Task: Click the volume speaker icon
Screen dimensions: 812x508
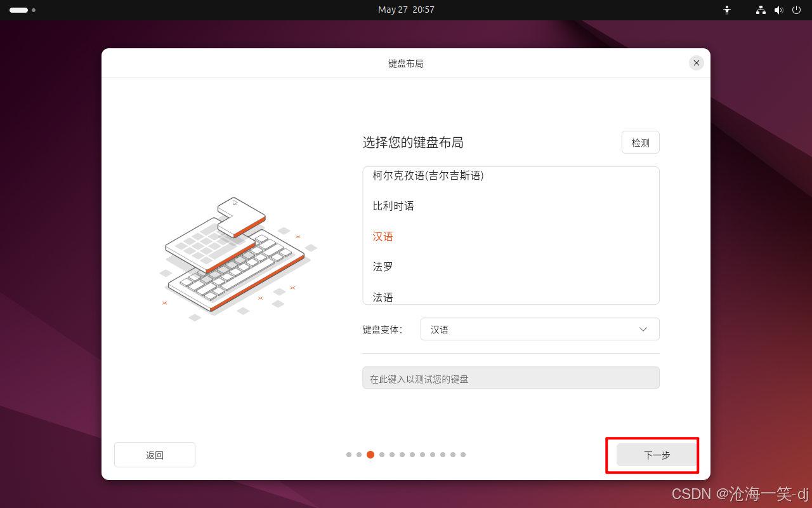Action: 779,10
